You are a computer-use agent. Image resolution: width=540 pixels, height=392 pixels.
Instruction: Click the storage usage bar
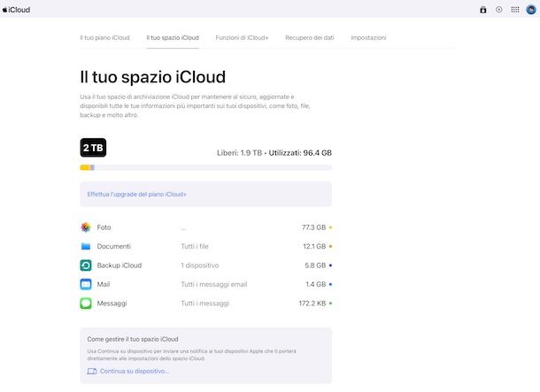click(206, 167)
